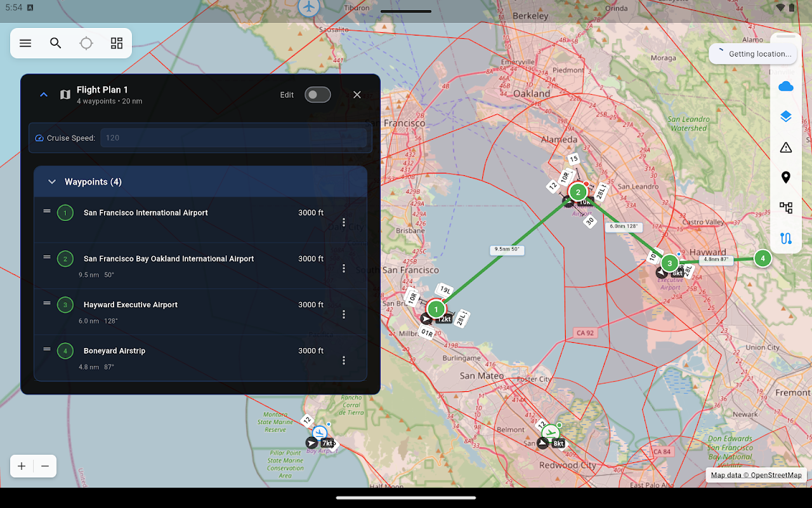Click the gauge icon beside Cruise Speed
The width and height of the screenshot is (812, 508).
(39, 138)
